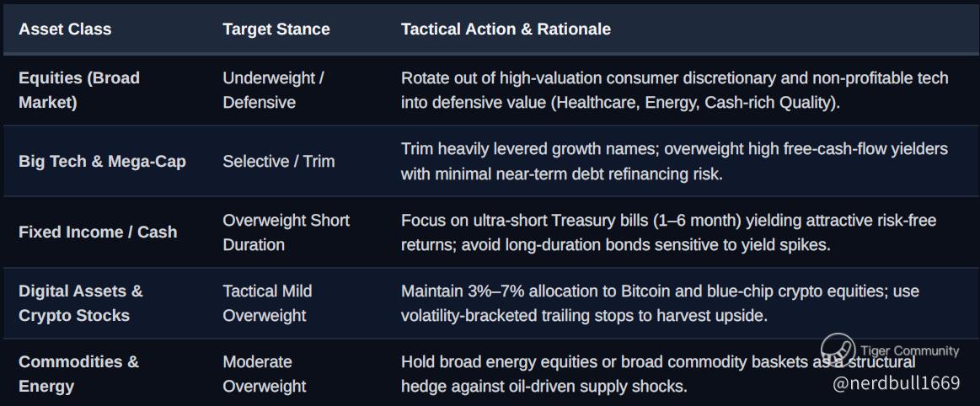Click the Big Tech & Mega-Cap cell
The image size is (980, 406).
(x=103, y=161)
